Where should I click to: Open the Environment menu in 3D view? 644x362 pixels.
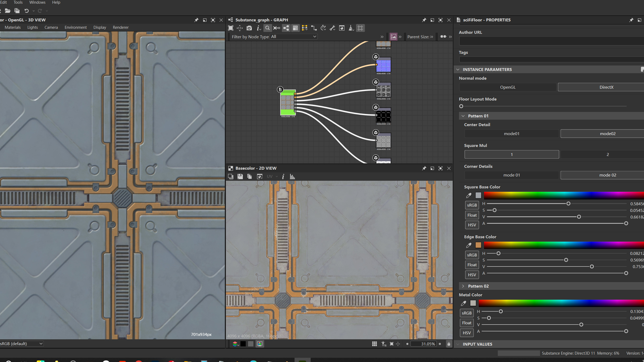click(75, 27)
